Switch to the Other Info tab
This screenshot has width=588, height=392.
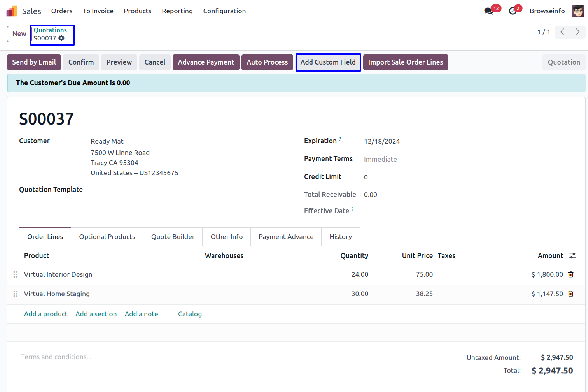[226, 237]
